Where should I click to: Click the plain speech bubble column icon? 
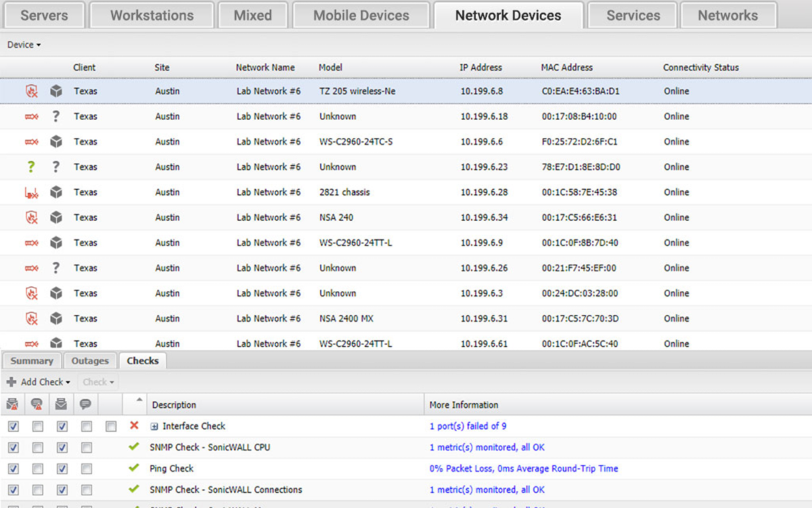(86, 404)
